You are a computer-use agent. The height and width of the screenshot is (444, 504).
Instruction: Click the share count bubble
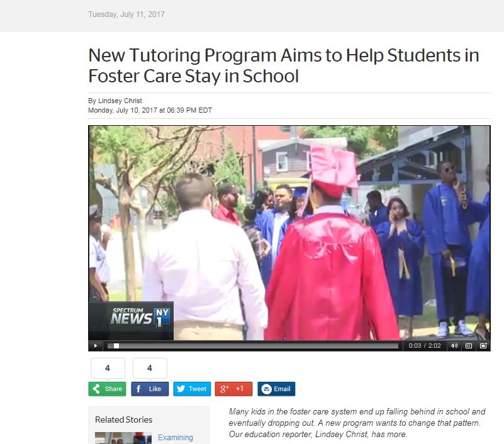click(108, 368)
